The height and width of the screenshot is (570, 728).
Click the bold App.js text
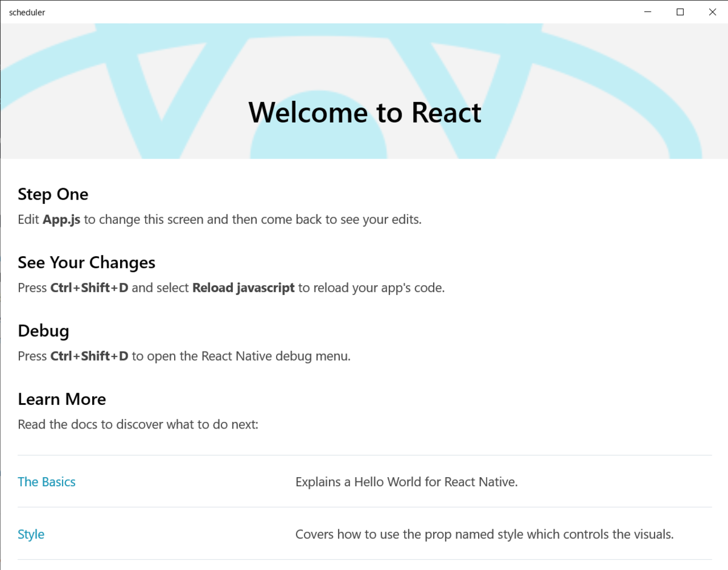click(x=61, y=220)
